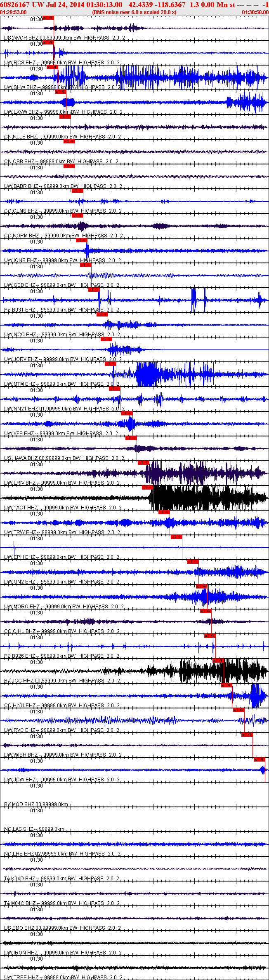Click the RMS noise scaling note
The image size is (269, 980).
click(134, 12)
